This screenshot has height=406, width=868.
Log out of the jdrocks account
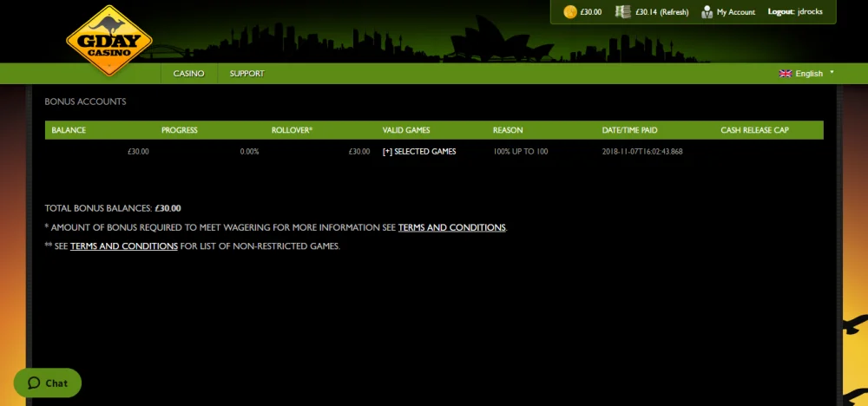tap(795, 12)
